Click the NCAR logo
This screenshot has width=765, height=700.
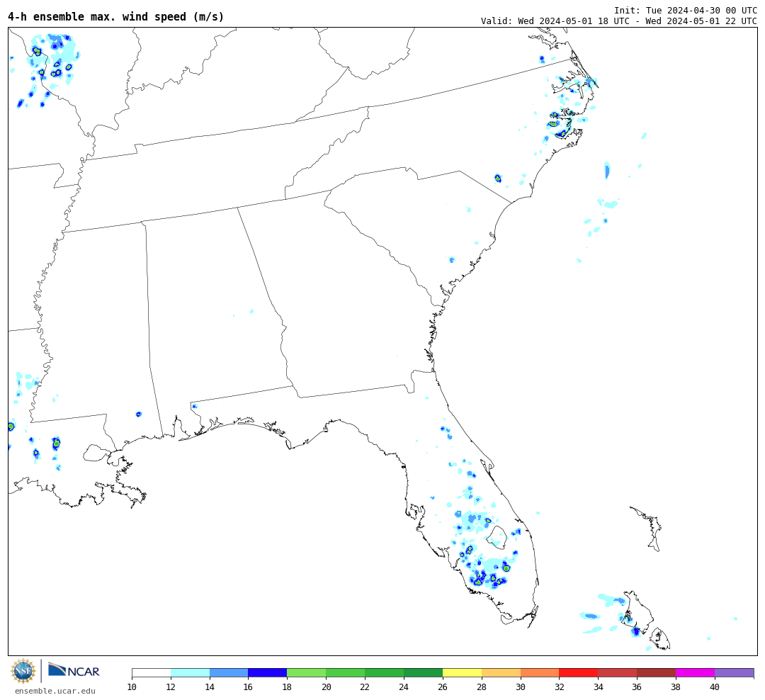(74, 670)
